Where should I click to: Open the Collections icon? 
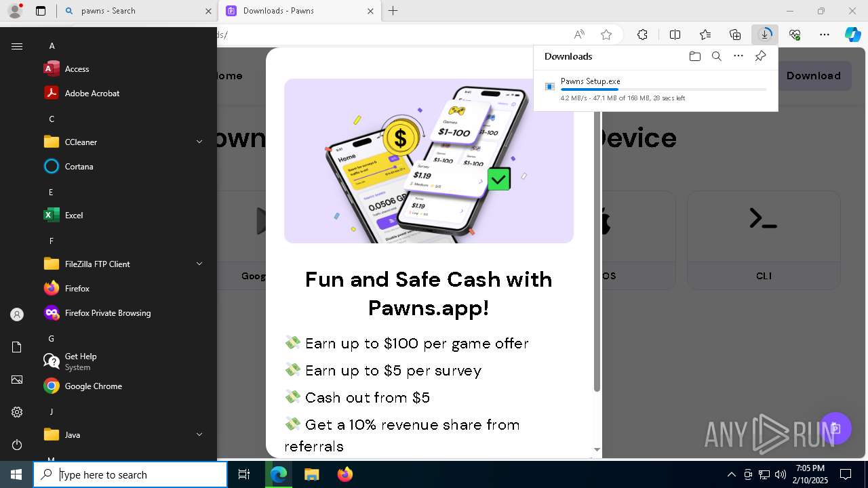tap(735, 35)
